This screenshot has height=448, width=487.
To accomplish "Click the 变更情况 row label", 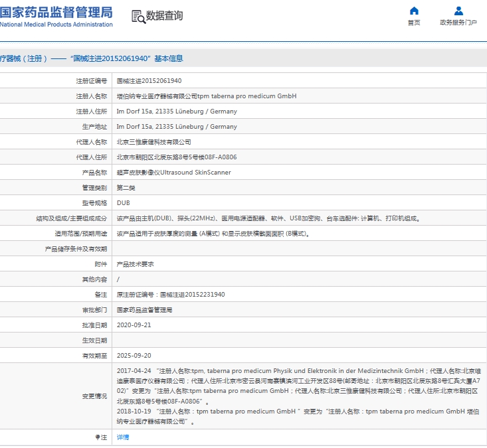I will 95,396.
